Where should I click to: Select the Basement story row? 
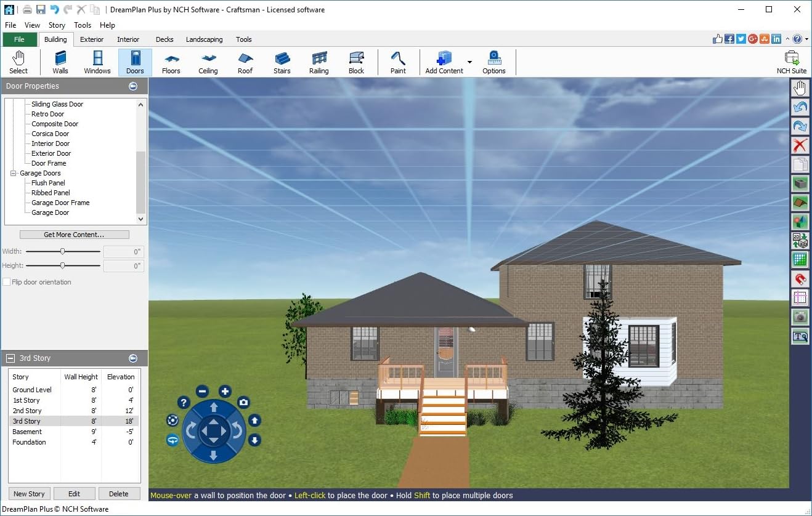click(x=74, y=432)
